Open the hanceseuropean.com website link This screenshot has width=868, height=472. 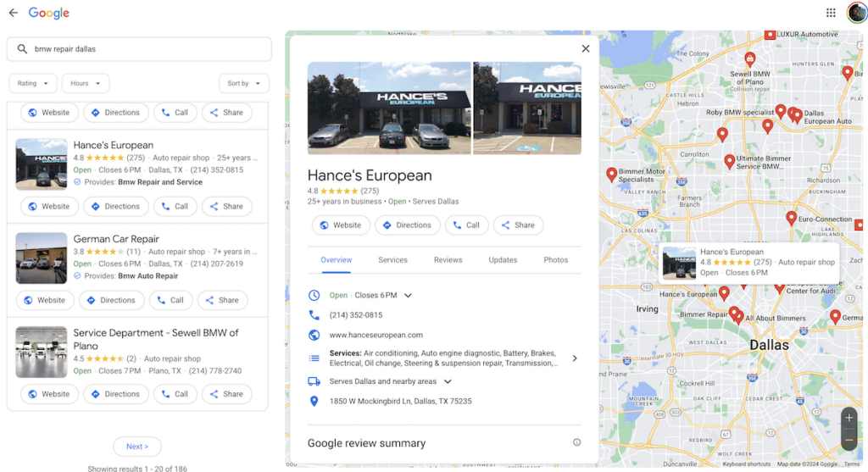pos(376,335)
